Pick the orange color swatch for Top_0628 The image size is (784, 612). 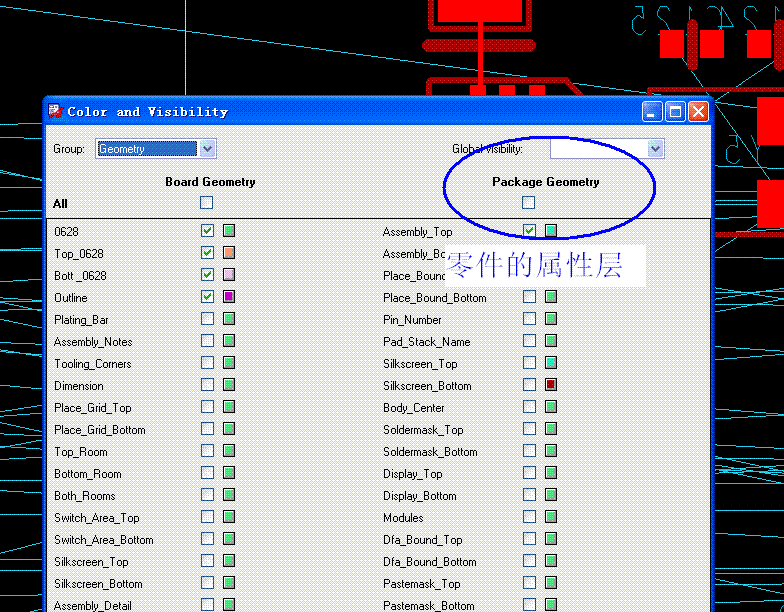click(229, 252)
